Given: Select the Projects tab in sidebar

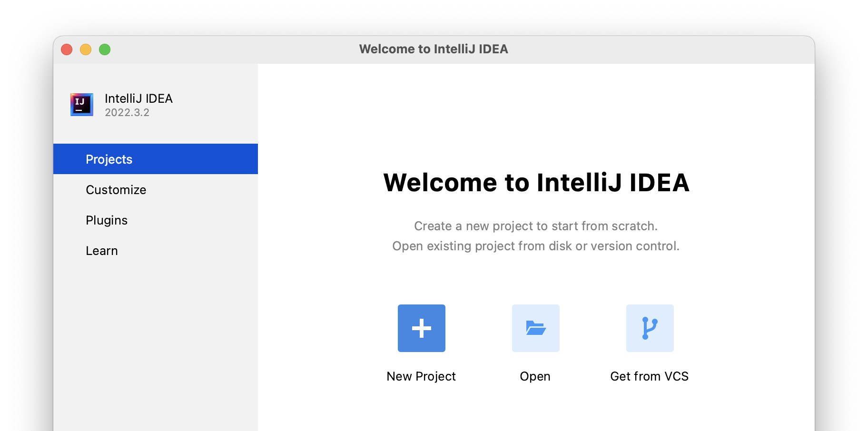Looking at the screenshot, I should coord(156,159).
